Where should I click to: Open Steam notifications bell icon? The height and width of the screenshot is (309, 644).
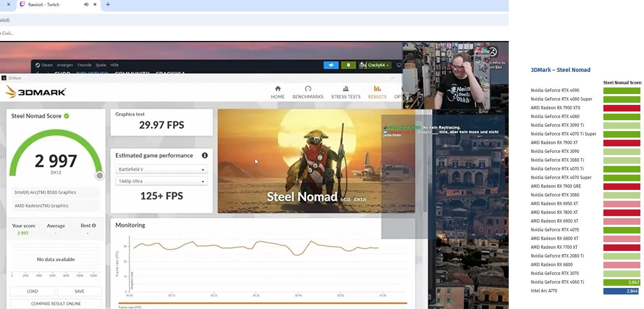(348, 65)
